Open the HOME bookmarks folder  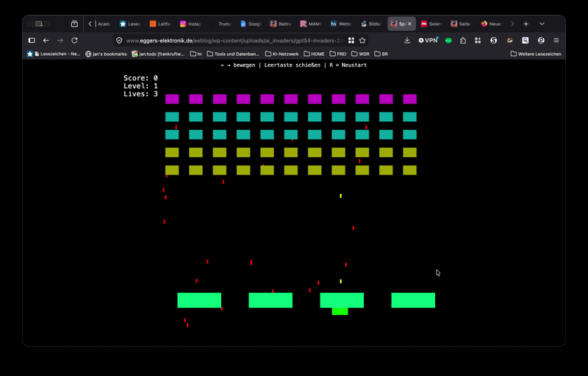(315, 54)
